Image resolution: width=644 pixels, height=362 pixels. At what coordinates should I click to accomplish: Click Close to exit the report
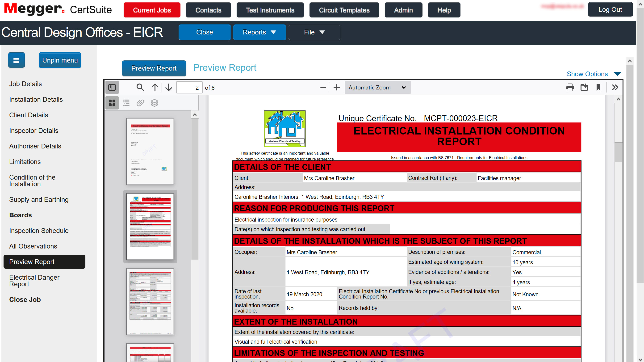click(205, 32)
